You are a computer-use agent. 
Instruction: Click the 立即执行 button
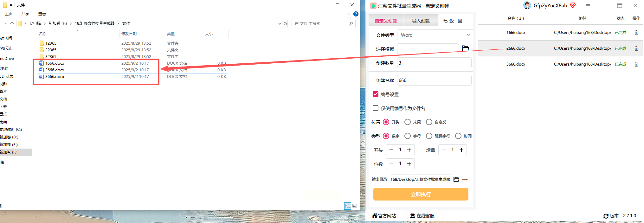[x=421, y=194]
